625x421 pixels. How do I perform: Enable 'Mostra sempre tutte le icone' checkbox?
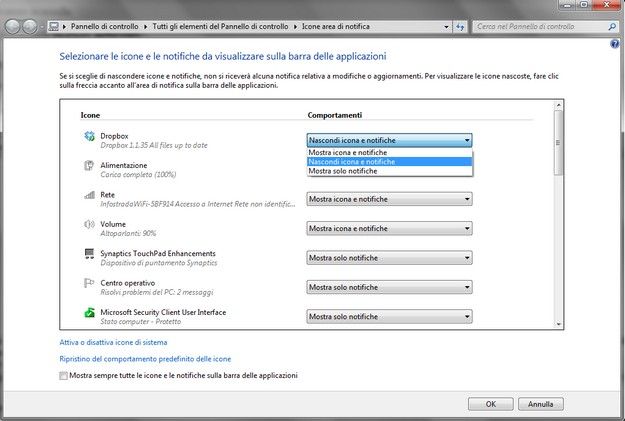click(64, 376)
